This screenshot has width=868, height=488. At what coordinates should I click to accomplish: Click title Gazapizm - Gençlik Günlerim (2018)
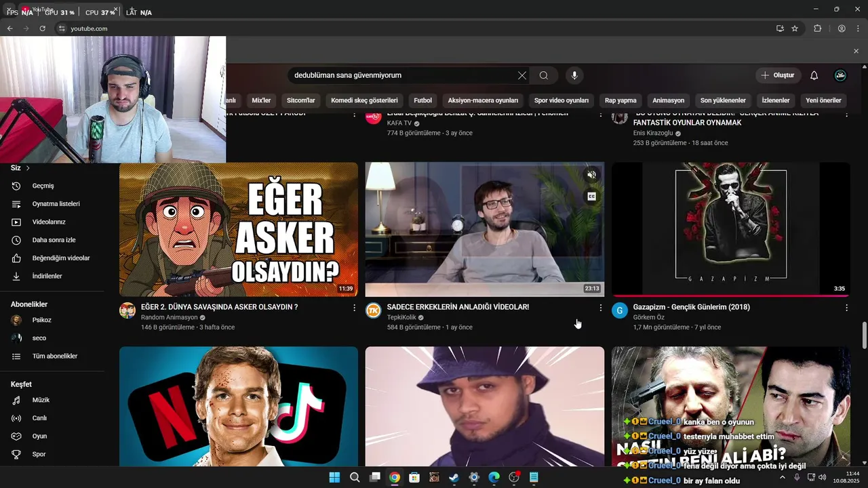(x=692, y=307)
